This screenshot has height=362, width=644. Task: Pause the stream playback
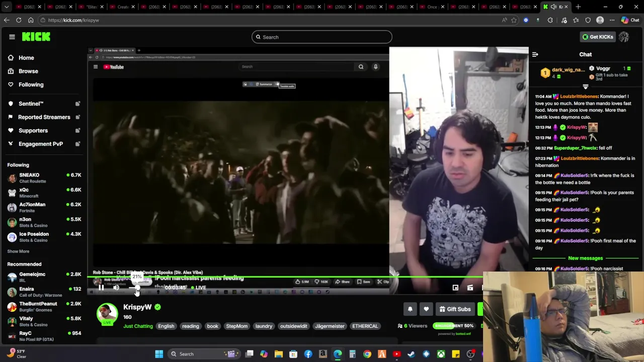pyautogui.click(x=101, y=288)
